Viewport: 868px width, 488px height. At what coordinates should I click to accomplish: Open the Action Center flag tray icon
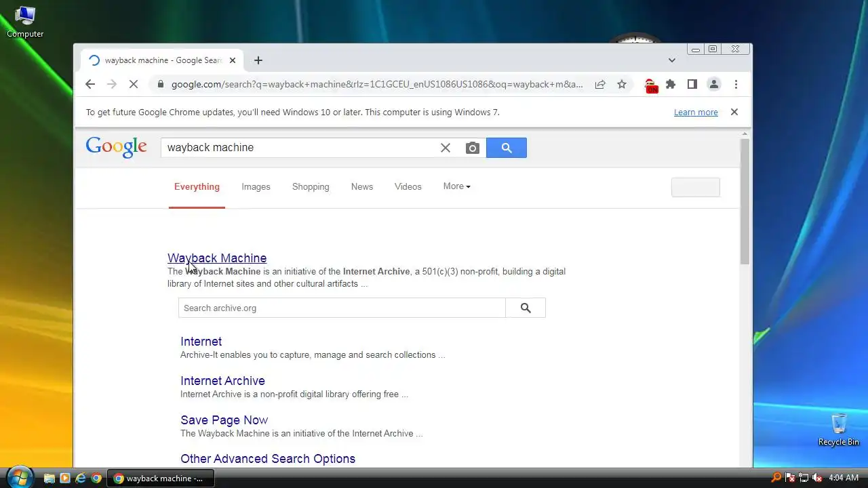(790, 478)
